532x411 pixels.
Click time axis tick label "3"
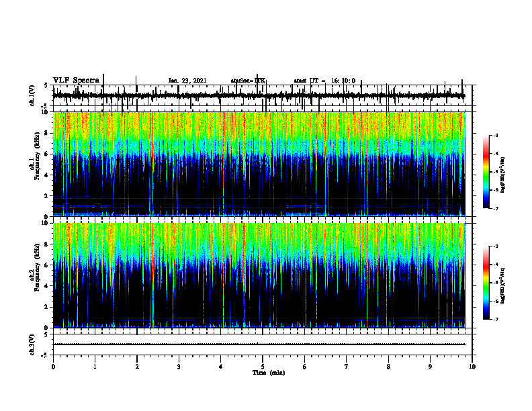click(x=179, y=367)
